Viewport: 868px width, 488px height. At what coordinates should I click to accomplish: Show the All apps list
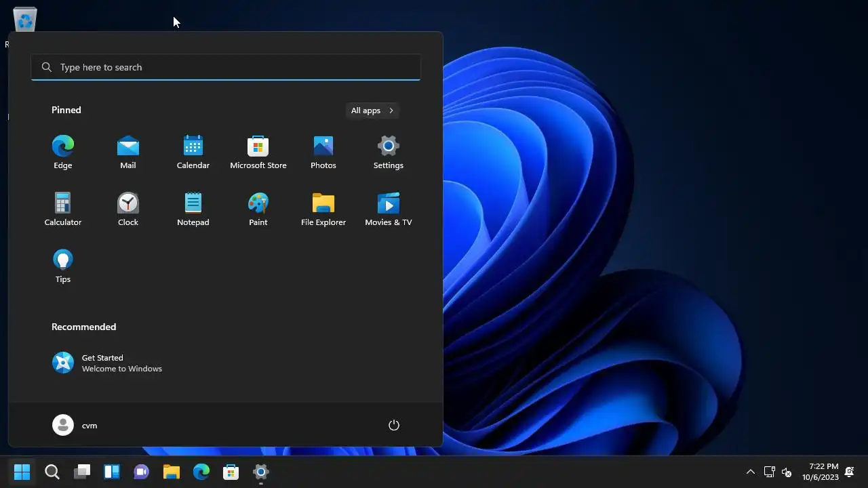tap(372, 110)
